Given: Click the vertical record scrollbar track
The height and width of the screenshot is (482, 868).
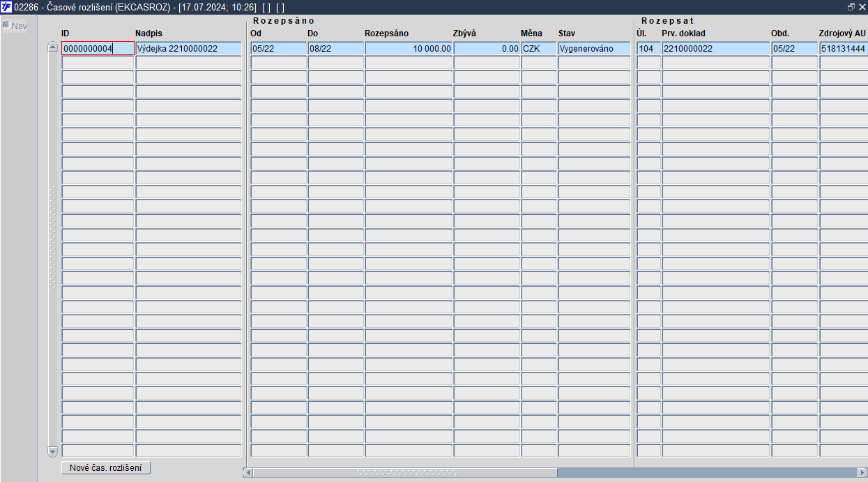Looking at the screenshot, I should coord(52,249).
